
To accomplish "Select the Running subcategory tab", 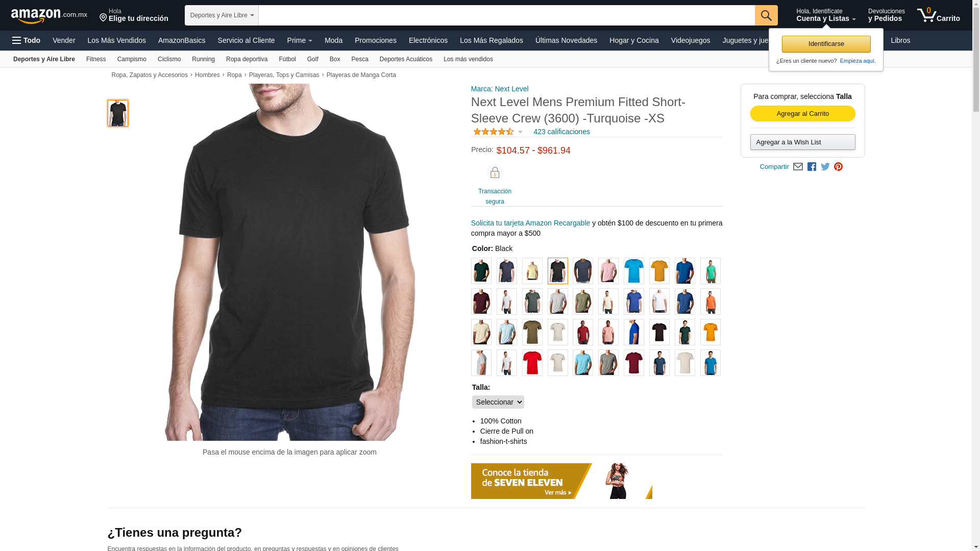I will pos(203,59).
